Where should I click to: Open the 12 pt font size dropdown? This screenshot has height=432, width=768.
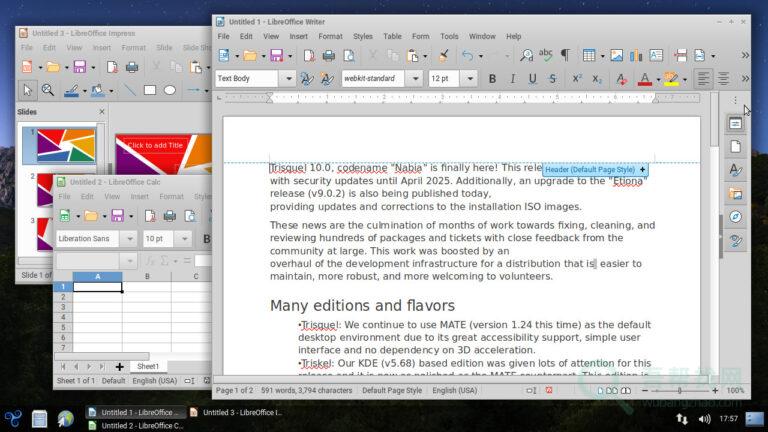(x=468, y=78)
